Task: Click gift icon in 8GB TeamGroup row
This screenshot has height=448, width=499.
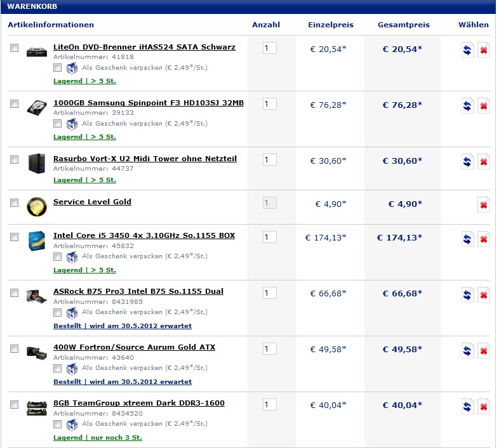Action: (x=72, y=425)
